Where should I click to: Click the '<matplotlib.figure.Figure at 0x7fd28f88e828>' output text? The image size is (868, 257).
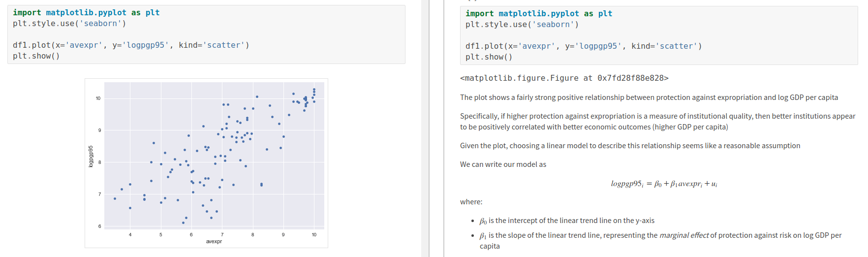(564, 78)
